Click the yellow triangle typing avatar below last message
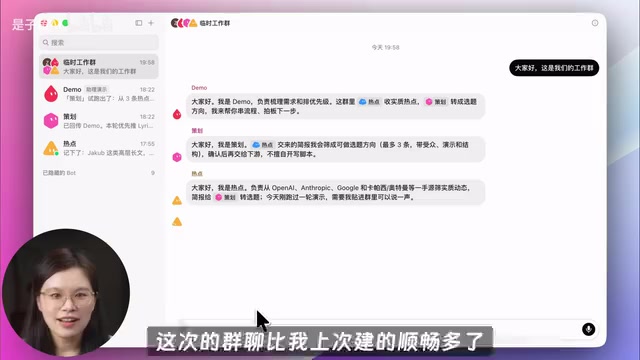The width and height of the screenshot is (640, 360). [177, 222]
